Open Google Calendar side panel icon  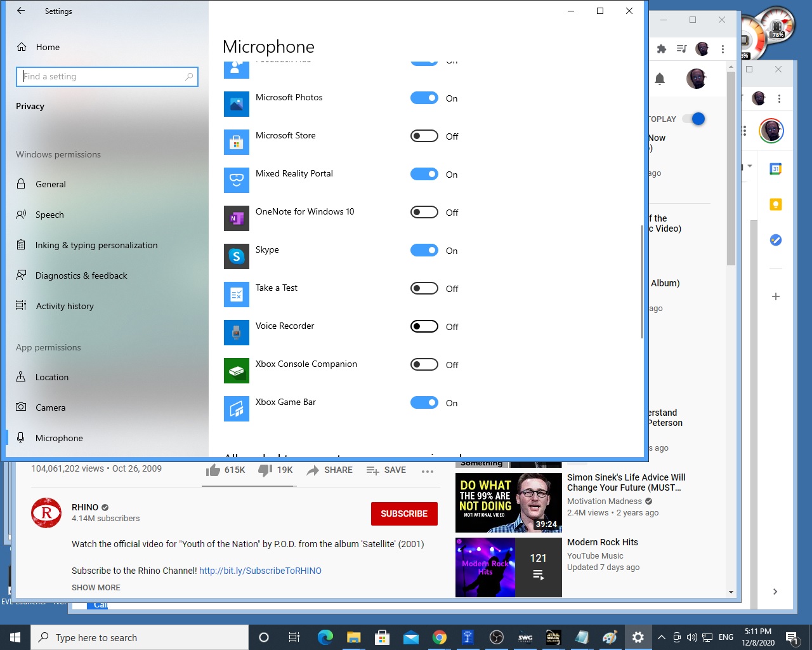point(775,169)
